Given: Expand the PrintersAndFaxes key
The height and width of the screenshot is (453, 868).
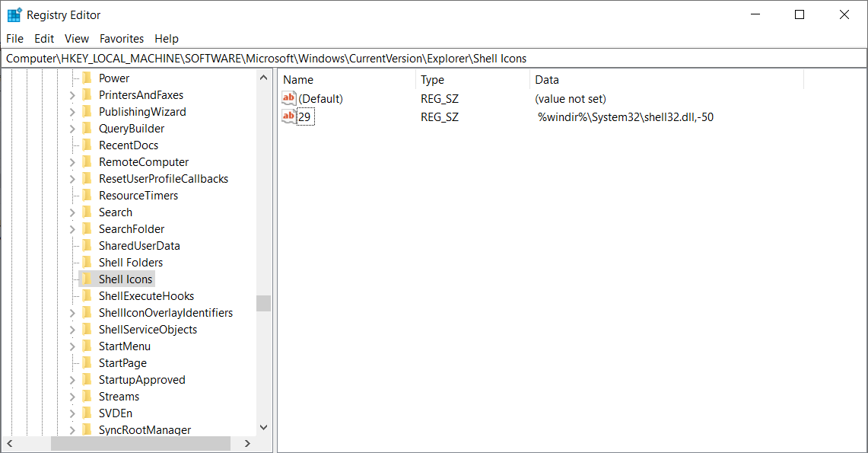Looking at the screenshot, I should click(72, 95).
